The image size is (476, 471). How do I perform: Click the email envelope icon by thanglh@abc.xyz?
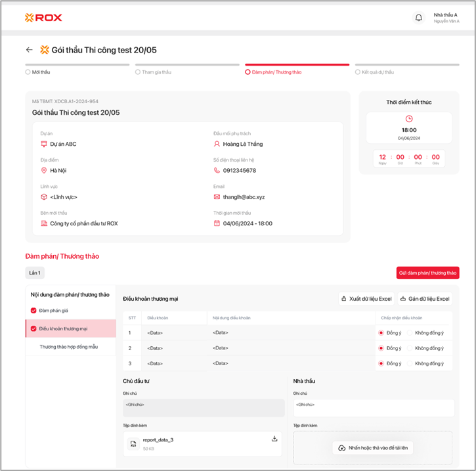click(217, 196)
